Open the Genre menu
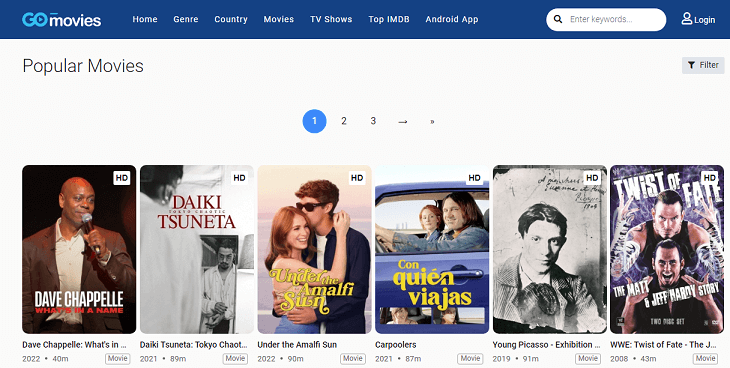This screenshot has height=368, width=730. click(186, 20)
